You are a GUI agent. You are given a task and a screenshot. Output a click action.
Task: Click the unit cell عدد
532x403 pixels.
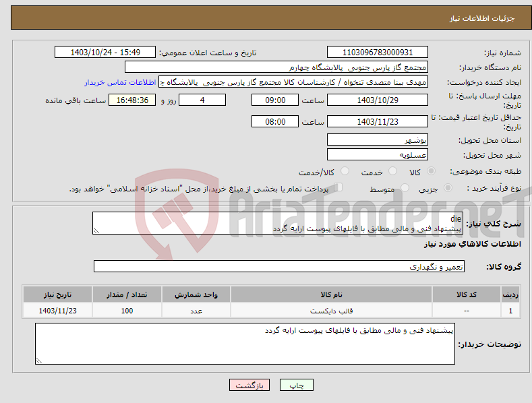click(x=196, y=311)
